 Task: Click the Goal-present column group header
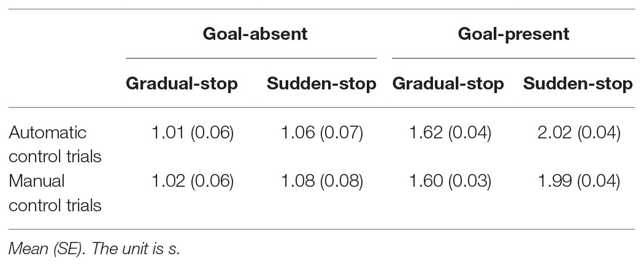point(513,34)
